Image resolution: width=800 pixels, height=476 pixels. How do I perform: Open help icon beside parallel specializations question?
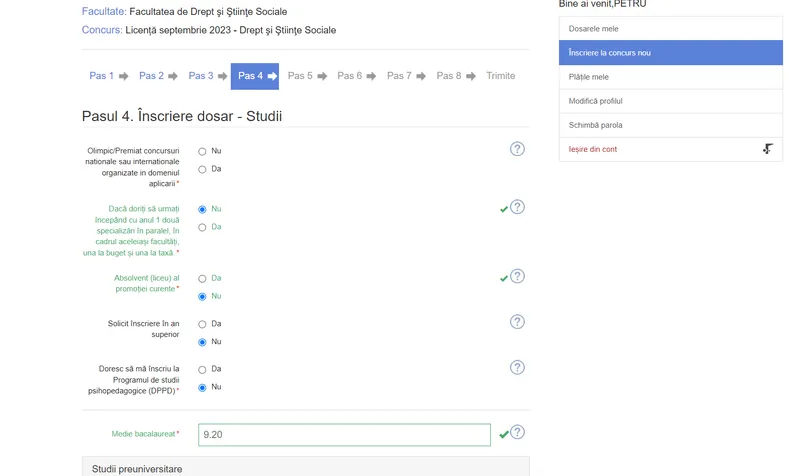[517, 207]
